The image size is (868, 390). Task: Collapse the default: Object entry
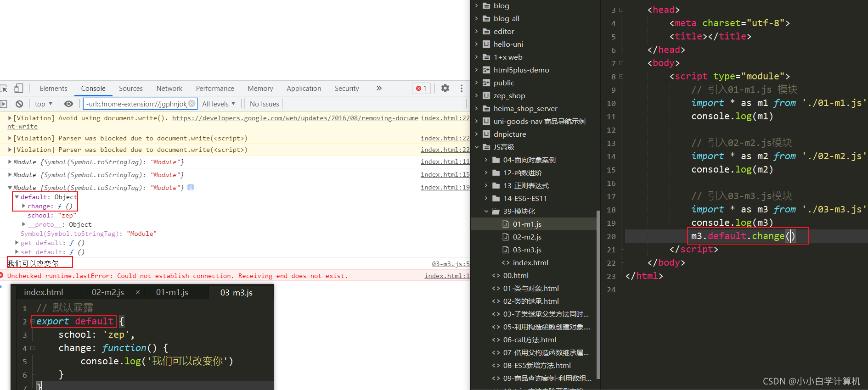[x=17, y=197]
